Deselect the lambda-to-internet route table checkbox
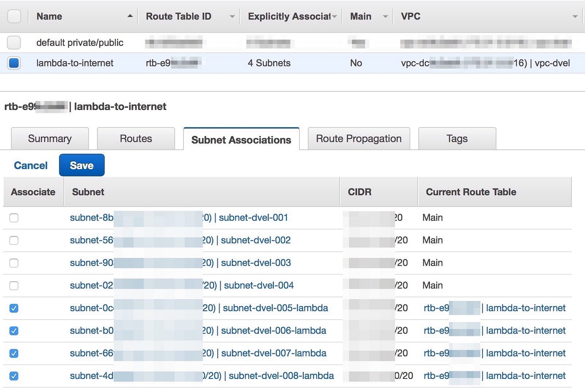 [14, 63]
